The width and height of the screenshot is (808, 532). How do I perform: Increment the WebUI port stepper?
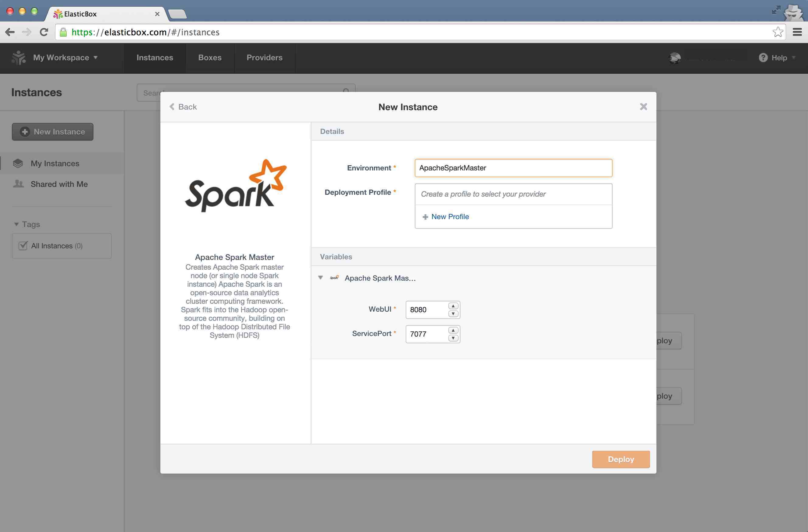point(452,305)
